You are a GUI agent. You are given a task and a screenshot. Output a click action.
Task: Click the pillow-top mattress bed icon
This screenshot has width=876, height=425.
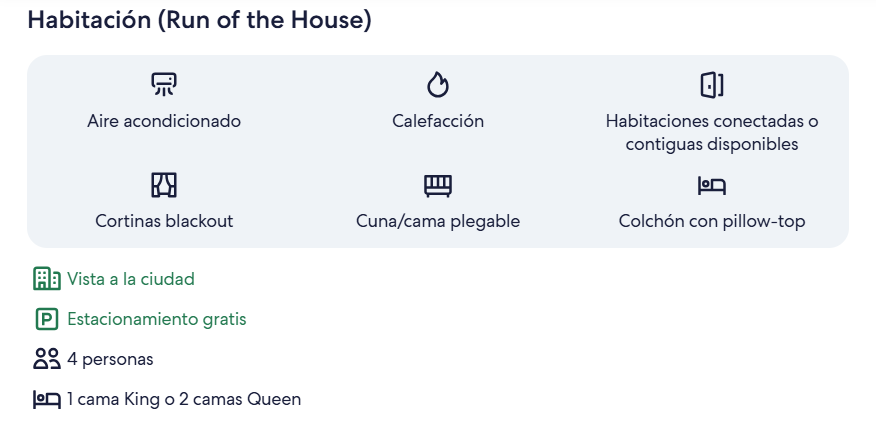click(711, 185)
